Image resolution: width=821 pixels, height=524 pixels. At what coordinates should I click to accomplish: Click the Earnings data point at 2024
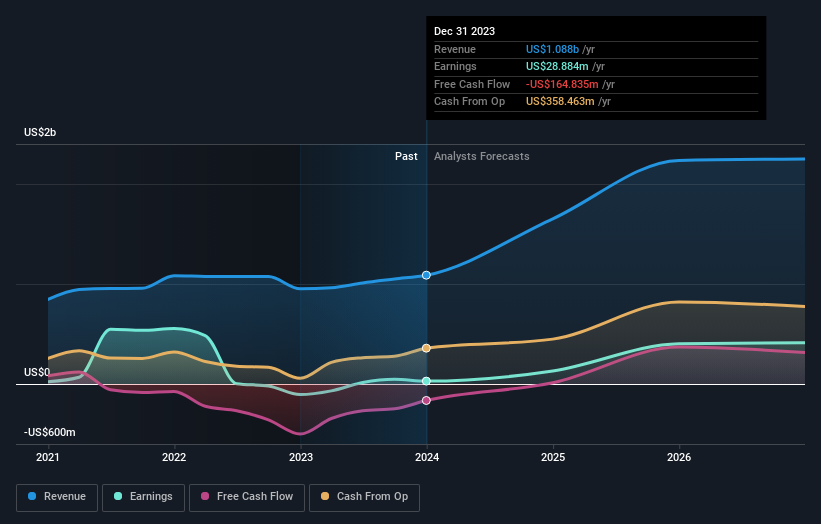(x=426, y=381)
